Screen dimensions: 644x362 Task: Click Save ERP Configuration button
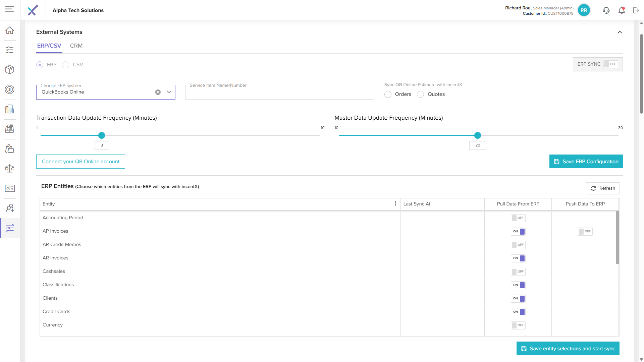point(586,162)
